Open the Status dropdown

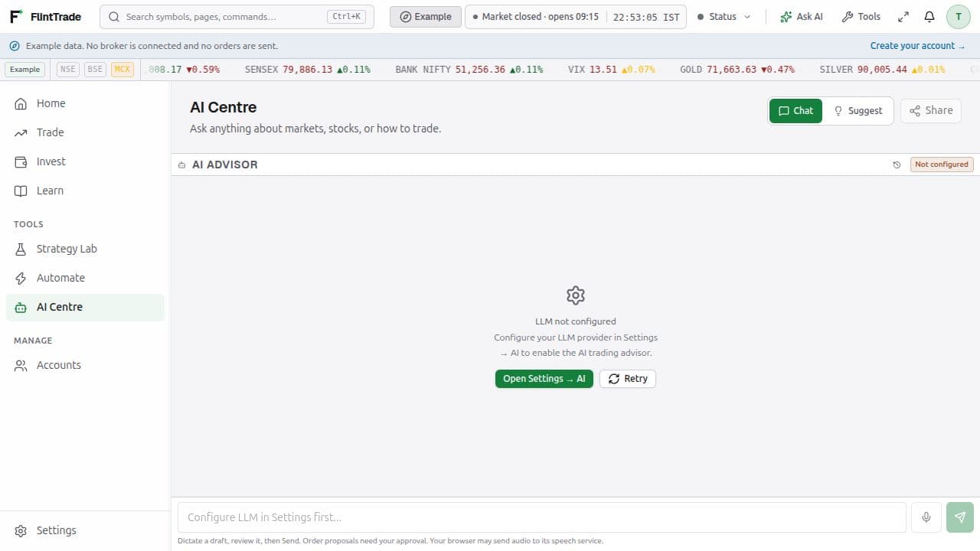coord(724,17)
